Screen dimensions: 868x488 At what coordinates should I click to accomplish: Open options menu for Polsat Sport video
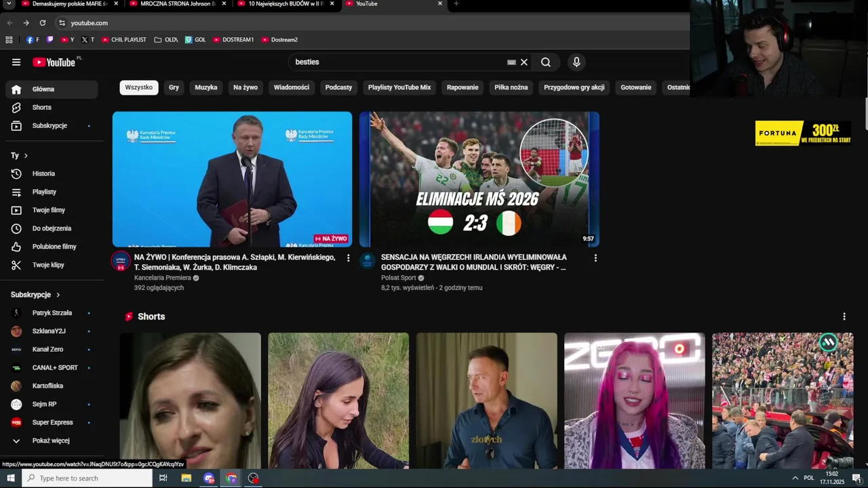(x=595, y=258)
